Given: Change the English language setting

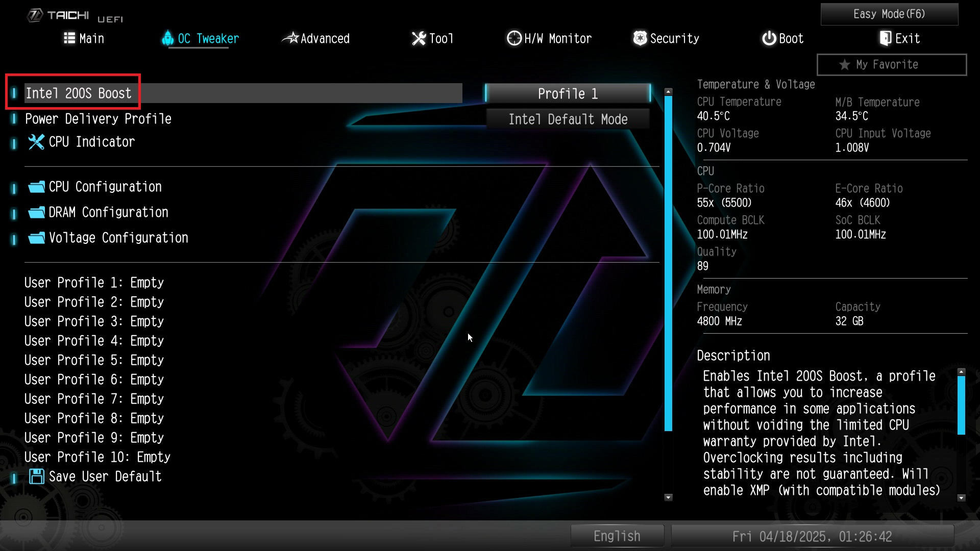Looking at the screenshot, I should coord(617,535).
